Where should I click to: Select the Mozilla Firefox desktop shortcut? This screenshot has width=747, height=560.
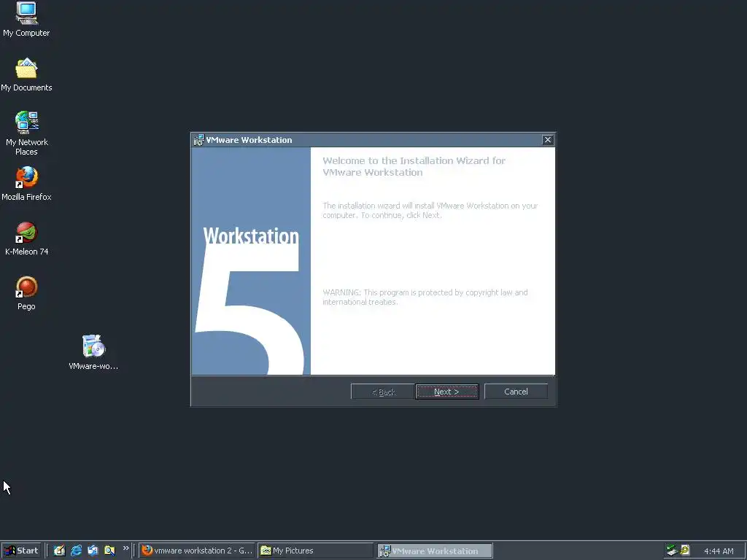(27, 183)
